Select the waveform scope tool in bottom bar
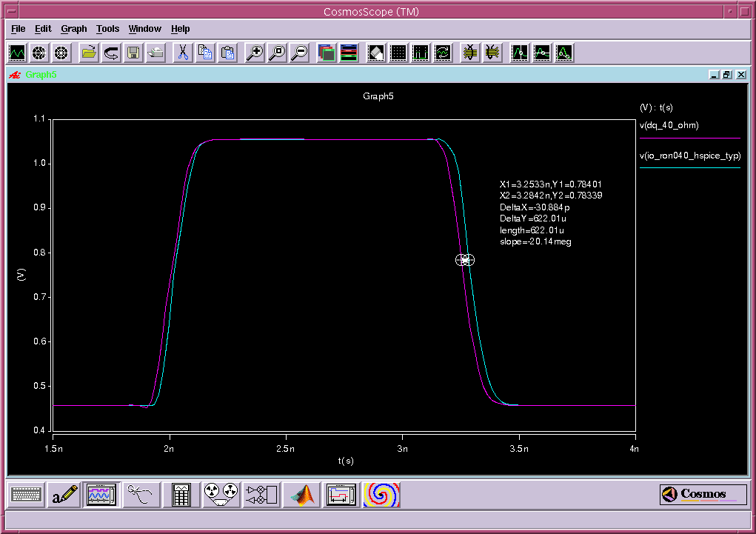 (x=101, y=495)
